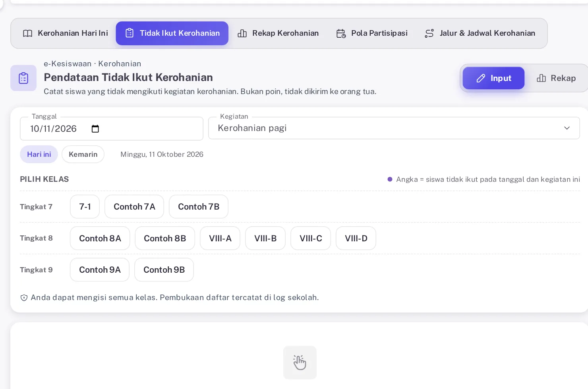Screen dimensions: 588x389
Task: Go to Pola Partisipasi tab
Action: [372, 33]
